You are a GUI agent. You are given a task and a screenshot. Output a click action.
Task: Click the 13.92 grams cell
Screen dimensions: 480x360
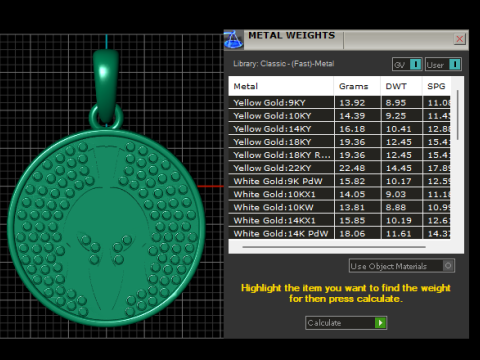(x=357, y=103)
